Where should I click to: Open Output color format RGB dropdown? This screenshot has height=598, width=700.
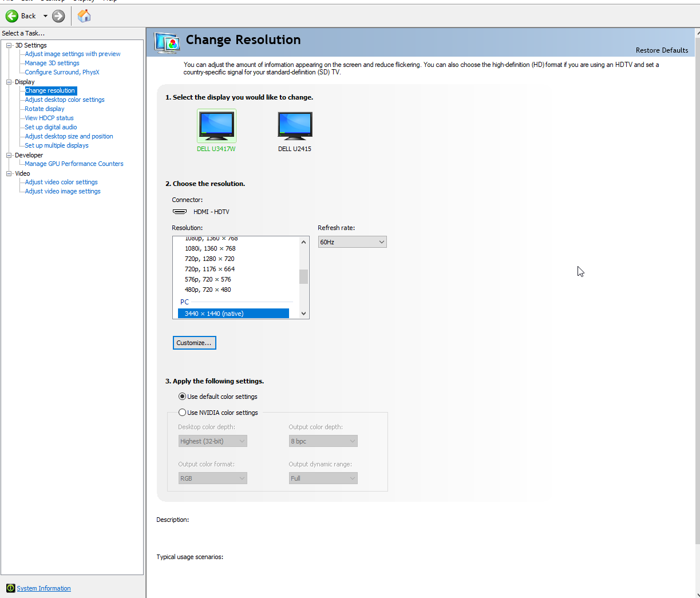pyautogui.click(x=212, y=478)
